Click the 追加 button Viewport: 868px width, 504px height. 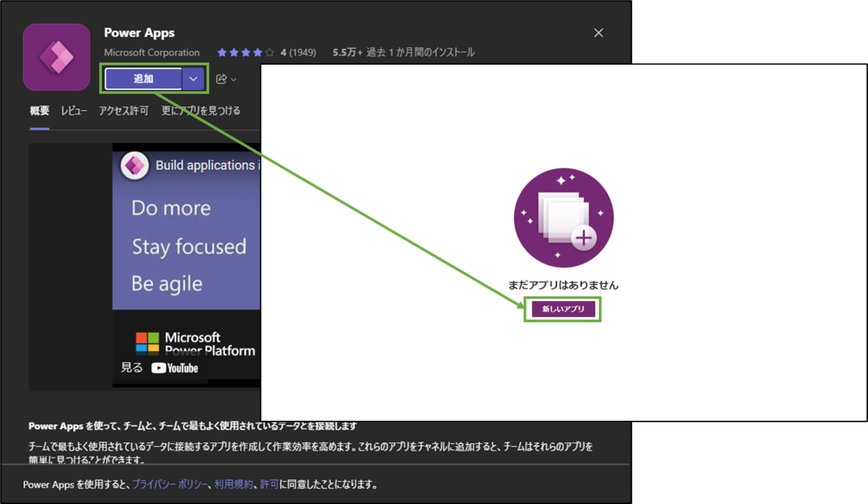pos(143,79)
